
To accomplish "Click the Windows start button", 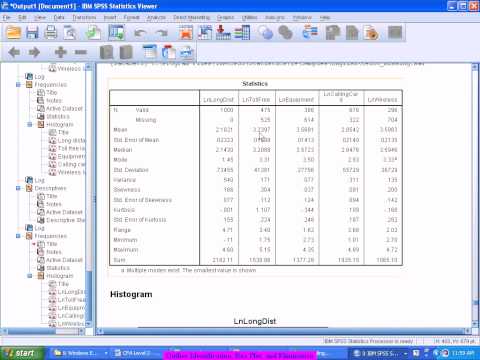I will coord(22,353).
